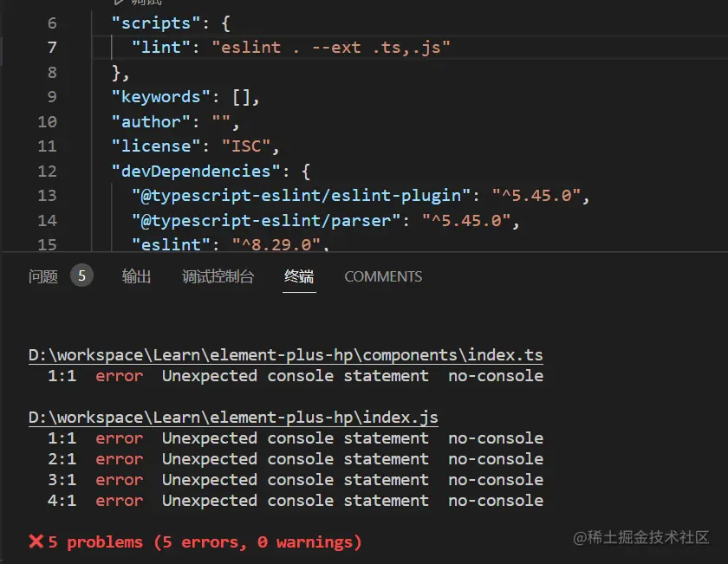The image size is (728, 564).
Task: Click the "keywords" key
Action: [x=161, y=97]
